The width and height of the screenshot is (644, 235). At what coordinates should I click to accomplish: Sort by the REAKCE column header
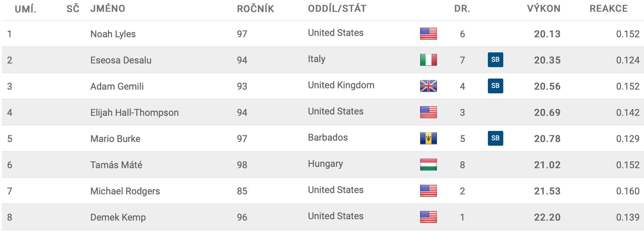tap(608, 9)
